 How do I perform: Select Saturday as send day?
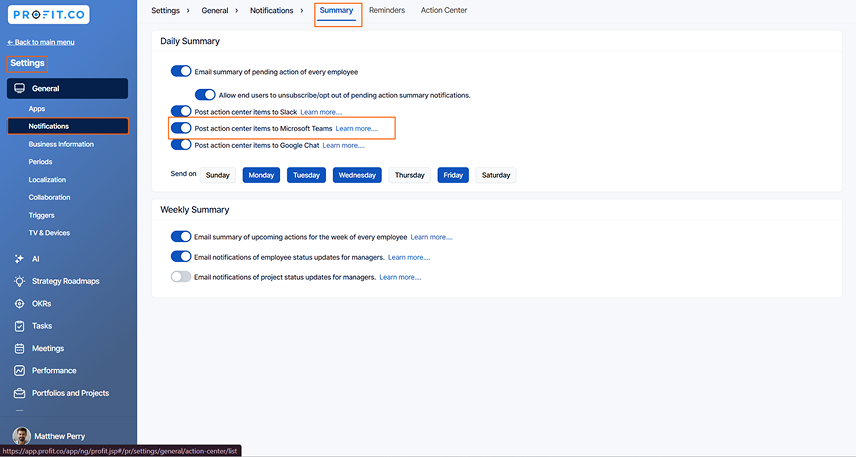496,175
